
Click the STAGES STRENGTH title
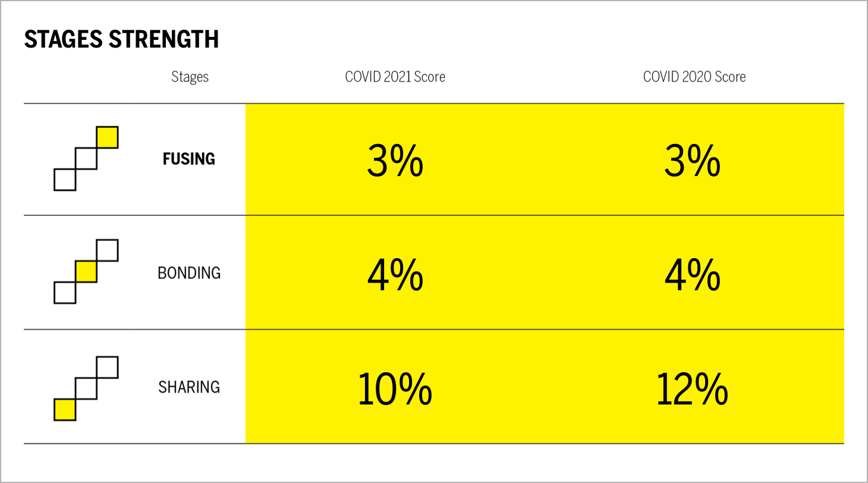coord(121,40)
